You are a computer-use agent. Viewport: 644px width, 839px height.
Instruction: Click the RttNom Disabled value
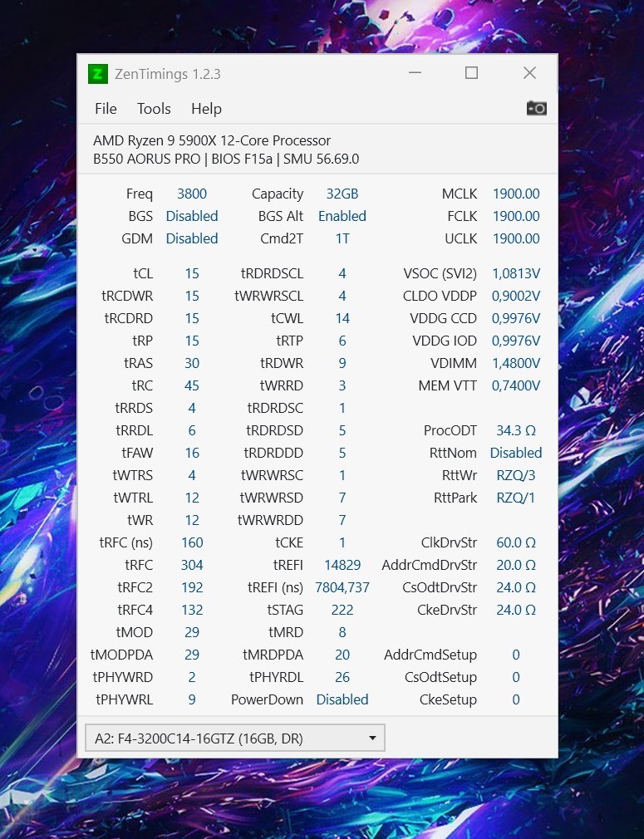516,454
